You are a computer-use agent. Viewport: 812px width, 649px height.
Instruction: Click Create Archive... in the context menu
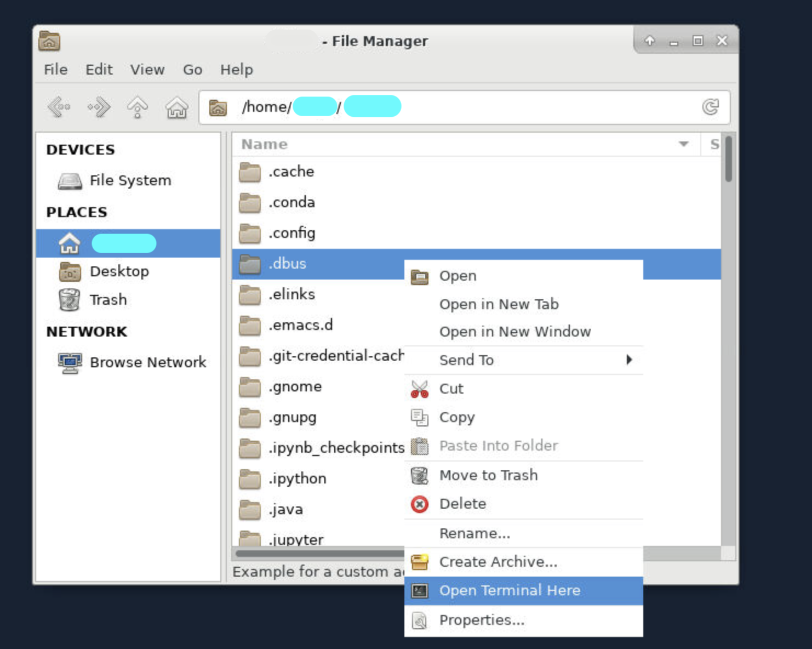pyautogui.click(x=498, y=562)
